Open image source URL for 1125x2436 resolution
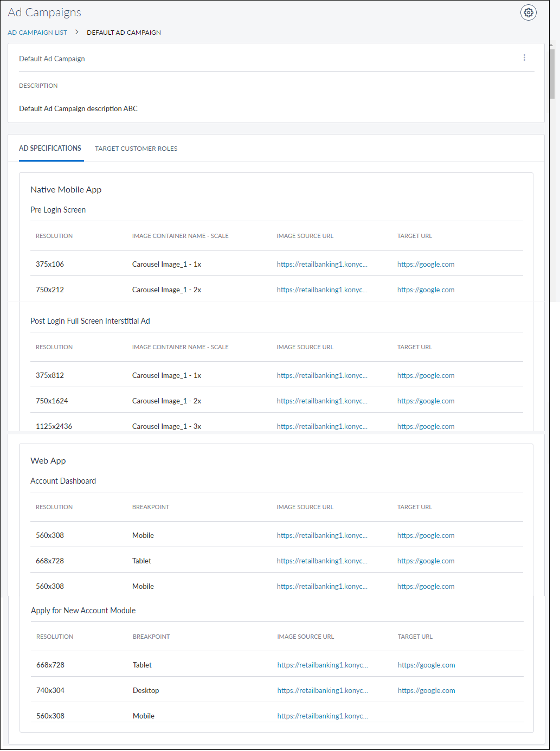 [322, 427]
